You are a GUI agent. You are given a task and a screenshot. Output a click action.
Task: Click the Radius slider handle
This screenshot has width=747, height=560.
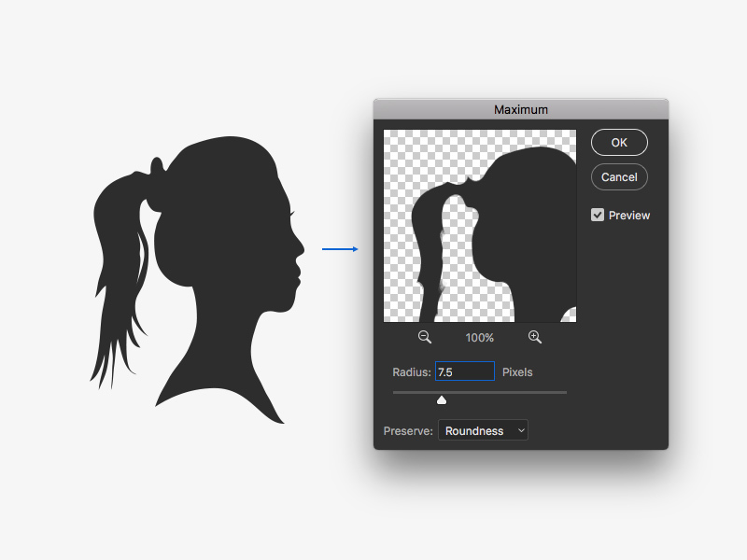point(442,399)
